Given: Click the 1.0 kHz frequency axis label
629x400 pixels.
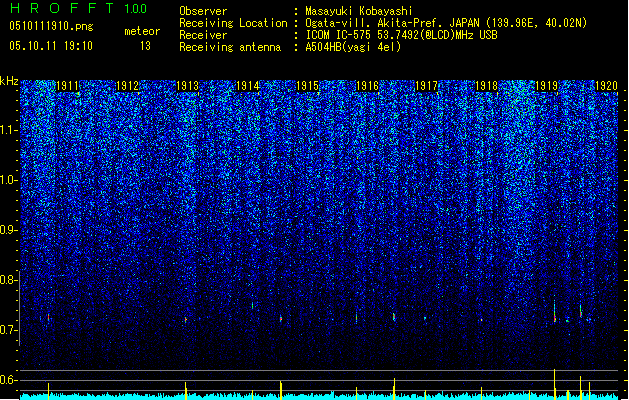Looking at the screenshot, I should [8, 180].
